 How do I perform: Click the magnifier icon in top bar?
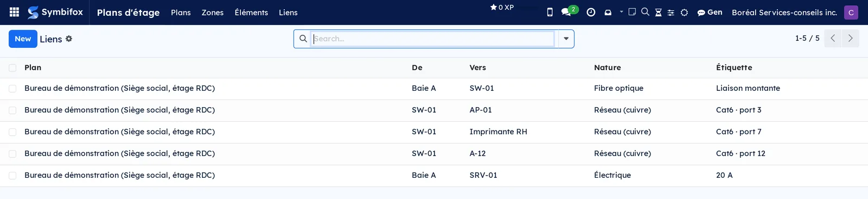point(645,12)
